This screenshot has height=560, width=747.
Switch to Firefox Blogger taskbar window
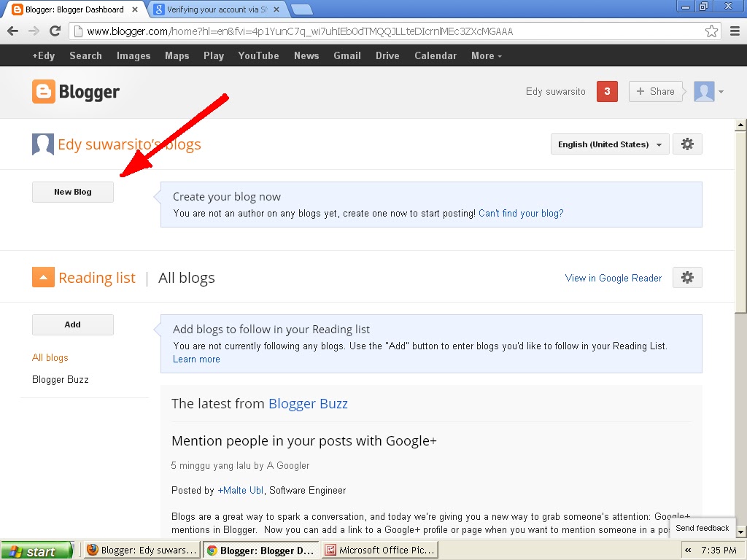tap(142, 551)
